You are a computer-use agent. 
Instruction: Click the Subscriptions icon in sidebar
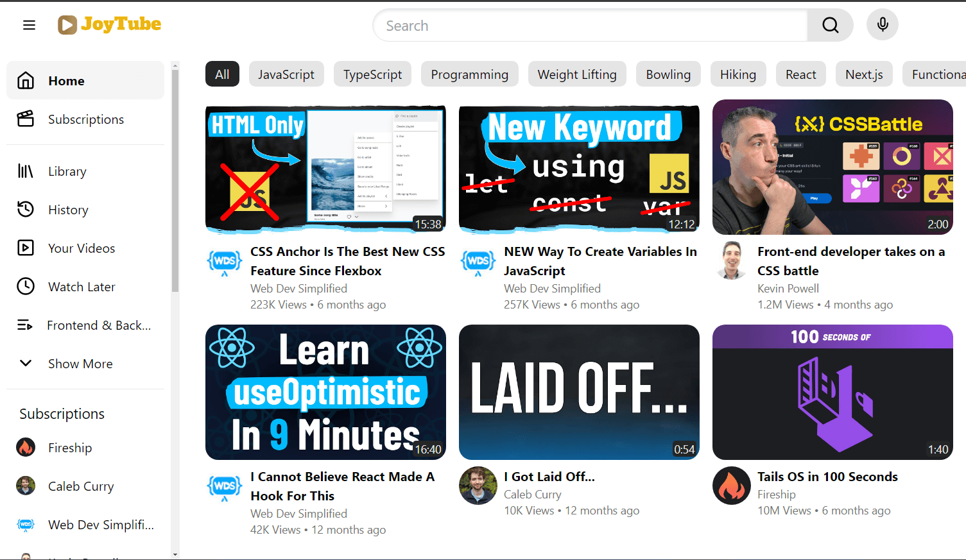(26, 119)
